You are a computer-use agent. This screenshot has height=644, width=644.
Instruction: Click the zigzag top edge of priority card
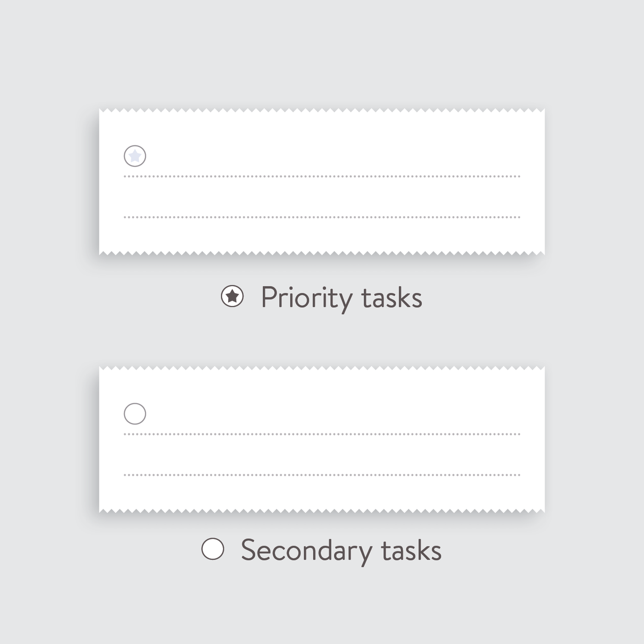point(322,111)
